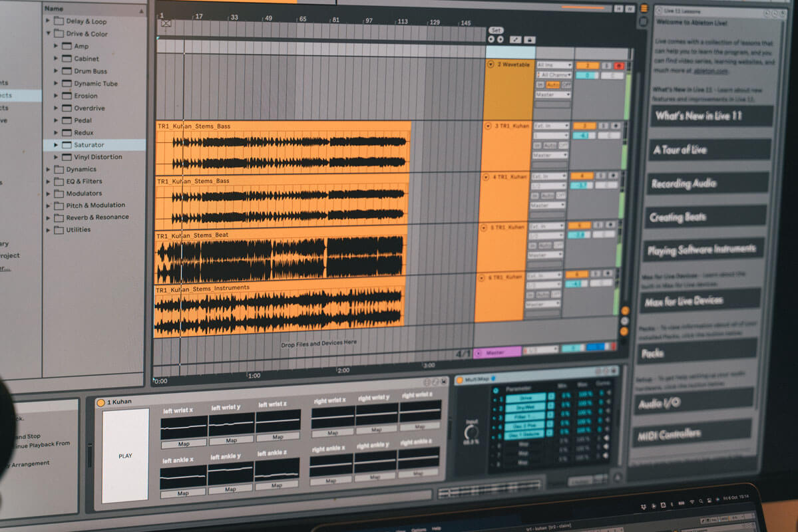Image resolution: width=798 pixels, height=532 pixels.
Task: Open the All Channels dropdown
Action: 554,75
